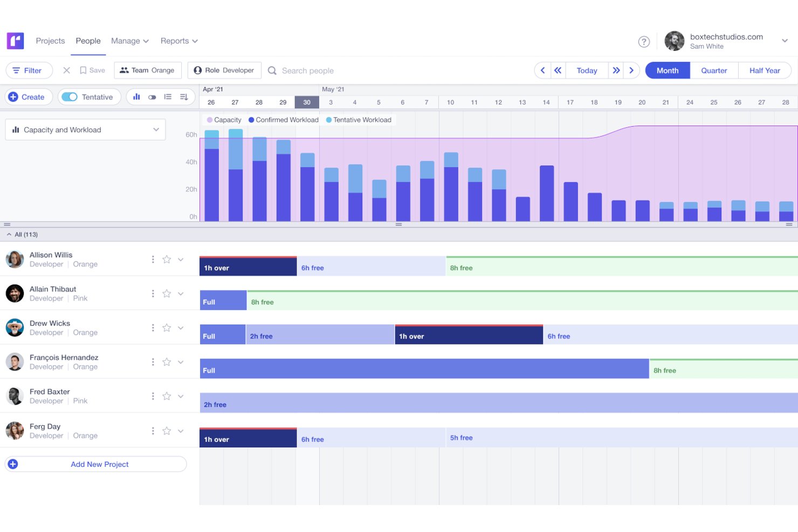Go to next day with single right arrow
This screenshot has width=798, height=532.
point(631,71)
